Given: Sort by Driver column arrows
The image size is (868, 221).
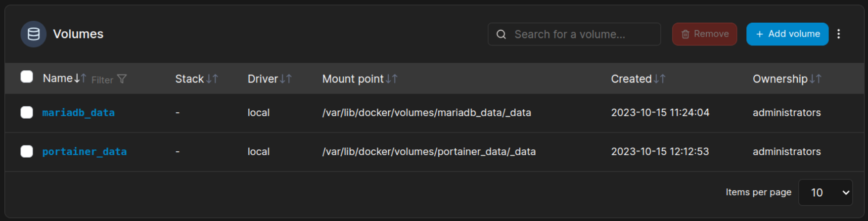Looking at the screenshot, I should pyautogui.click(x=286, y=79).
